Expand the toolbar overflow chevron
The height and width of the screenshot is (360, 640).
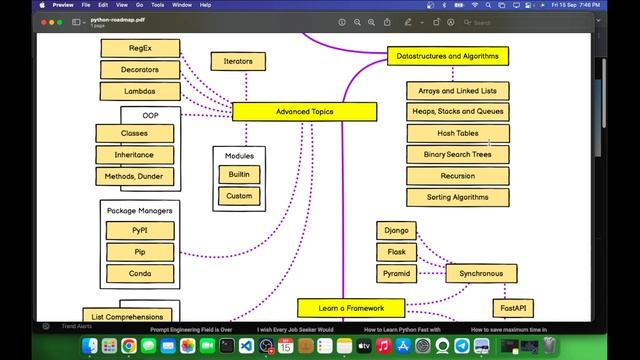tap(598, 20)
